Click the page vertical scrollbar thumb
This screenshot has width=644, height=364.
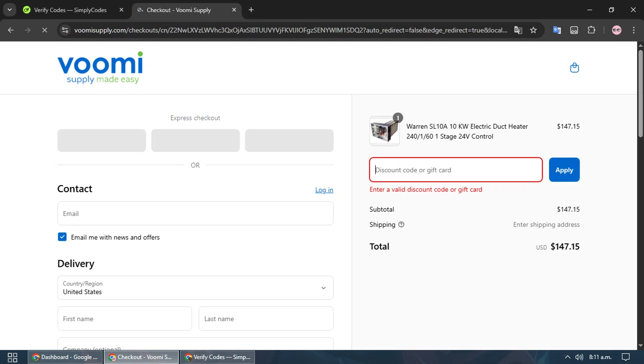click(641, 93)
